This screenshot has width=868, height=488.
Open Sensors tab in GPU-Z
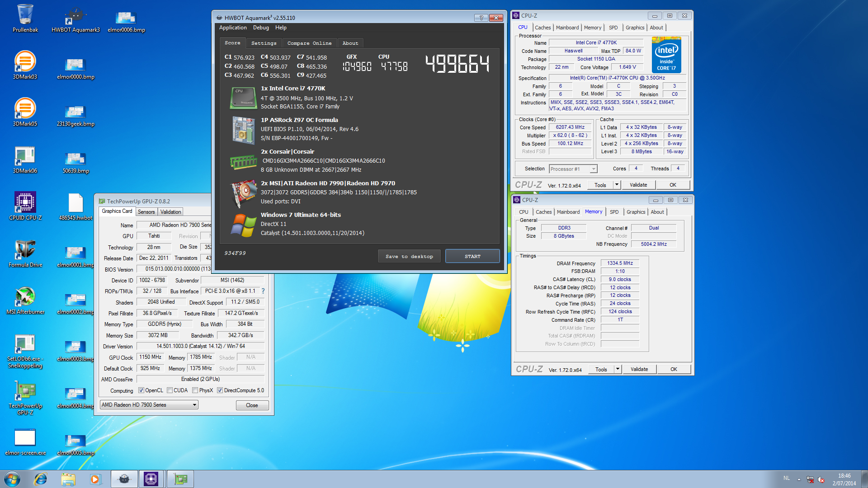pyautogui.click(x=146, y=212)
